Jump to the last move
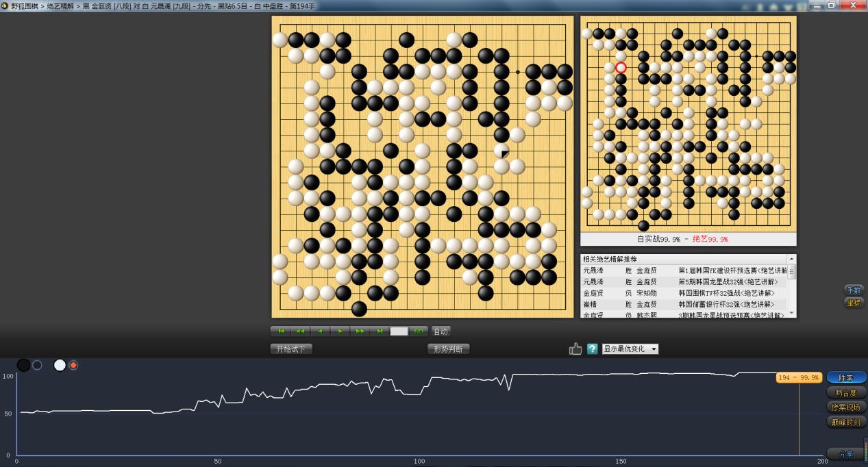868x467 pixels. click(x=380, y=331)
